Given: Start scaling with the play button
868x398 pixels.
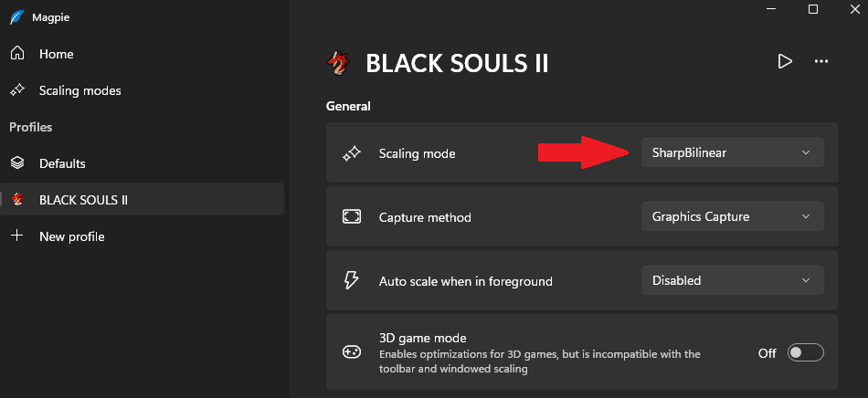Looking at the screenshot, I should click(784, 61).
